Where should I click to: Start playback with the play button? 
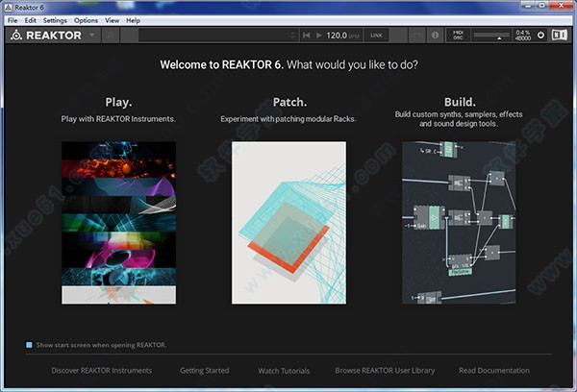[x=318, y=36]
